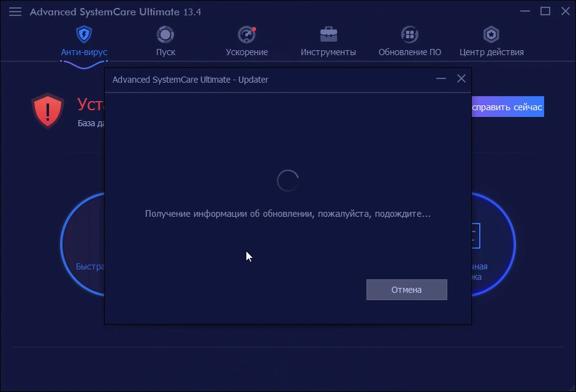Switch to the Анти-вирус tab label
576x392 pixels.
pos(84,52)
